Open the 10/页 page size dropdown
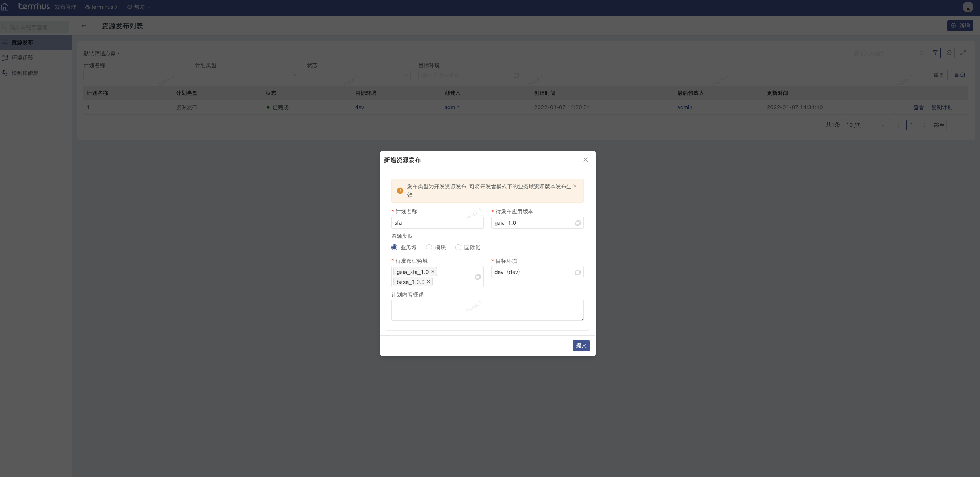This screenshot has width=980, height=477. pos(865,125)
